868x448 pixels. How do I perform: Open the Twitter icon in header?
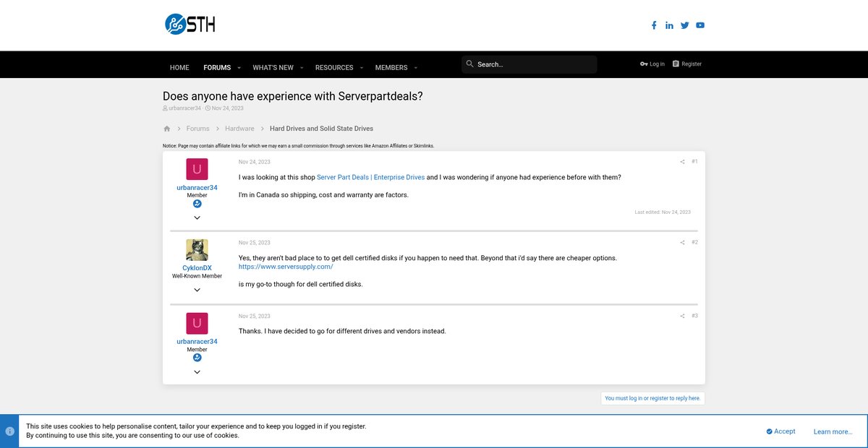(x=685, y=25)
